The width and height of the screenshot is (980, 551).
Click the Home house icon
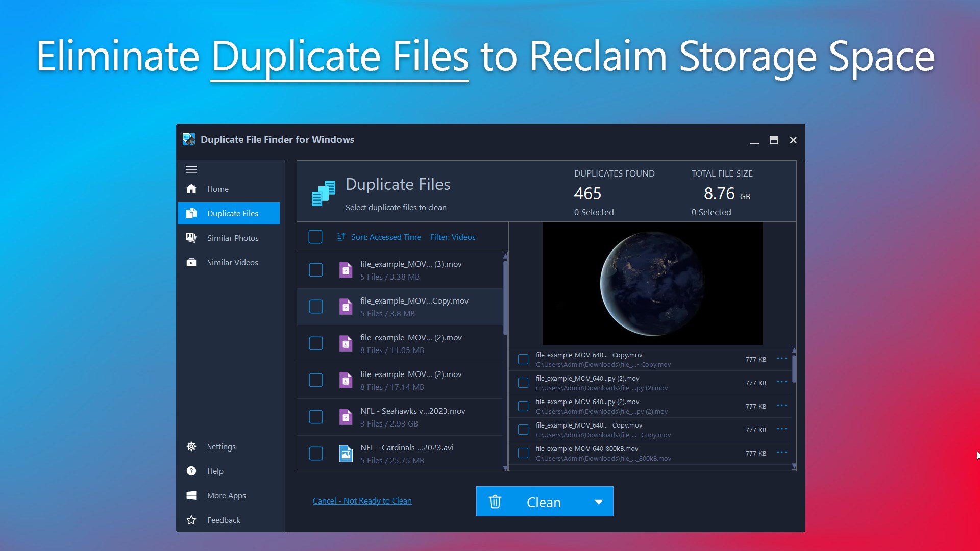[x=191, y=189]
